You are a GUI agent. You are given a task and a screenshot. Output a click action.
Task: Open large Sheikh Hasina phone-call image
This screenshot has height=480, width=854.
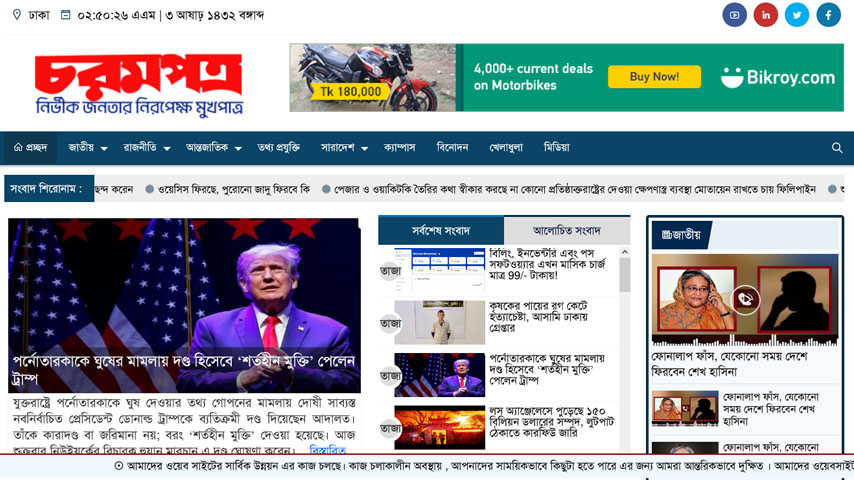point(745,300)
